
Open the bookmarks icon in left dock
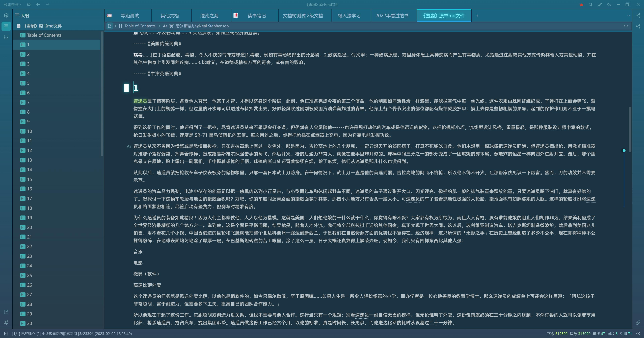point(6,312)
